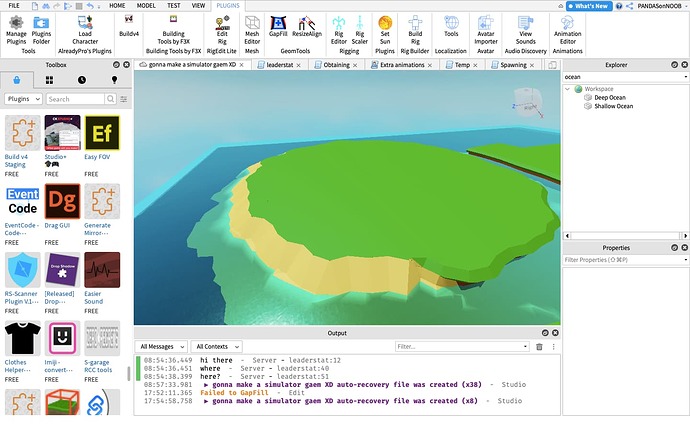Switch to the Extra animations tab
Screen dimensions: 690x431
pos(402,65)
